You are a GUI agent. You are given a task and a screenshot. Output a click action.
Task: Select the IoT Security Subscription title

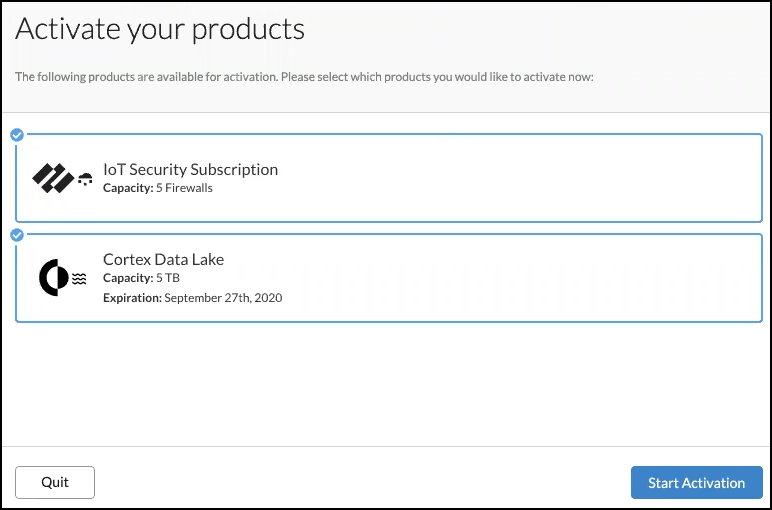click(x=190, y=169)
